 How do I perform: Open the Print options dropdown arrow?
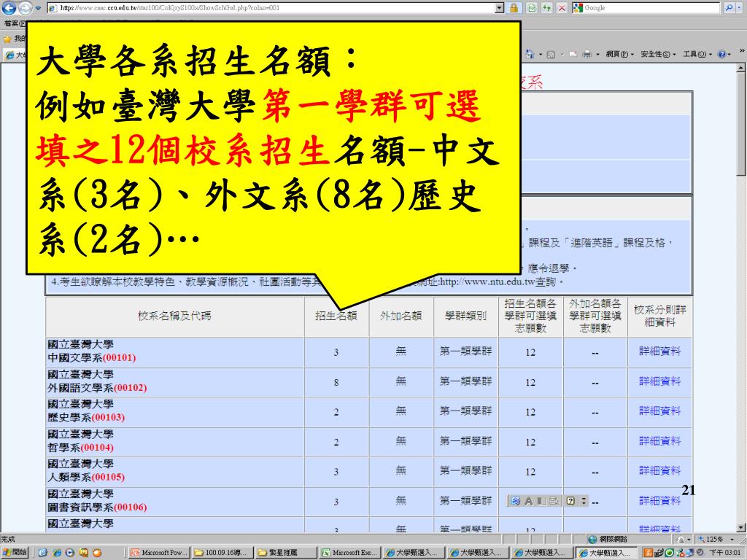point(597,55)
